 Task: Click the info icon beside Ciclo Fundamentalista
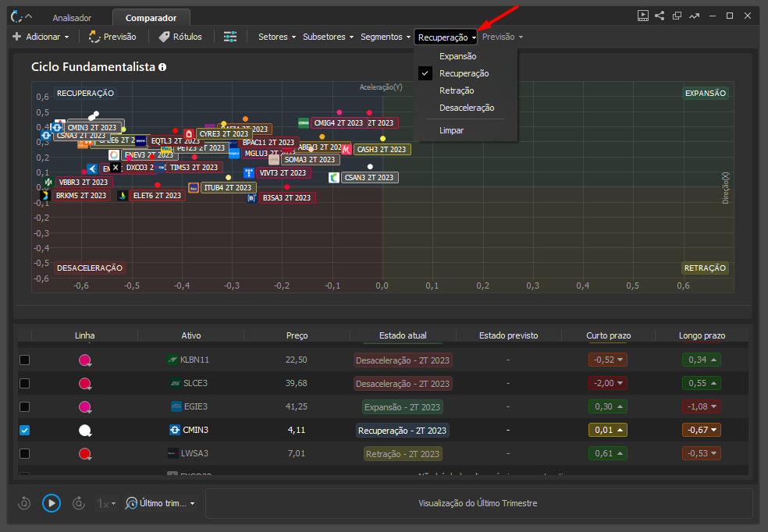pyautogui.click(x=162, y=67)
